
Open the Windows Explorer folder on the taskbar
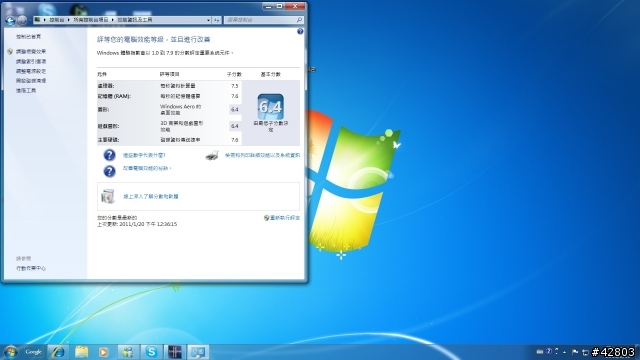[x=82, y=352]
